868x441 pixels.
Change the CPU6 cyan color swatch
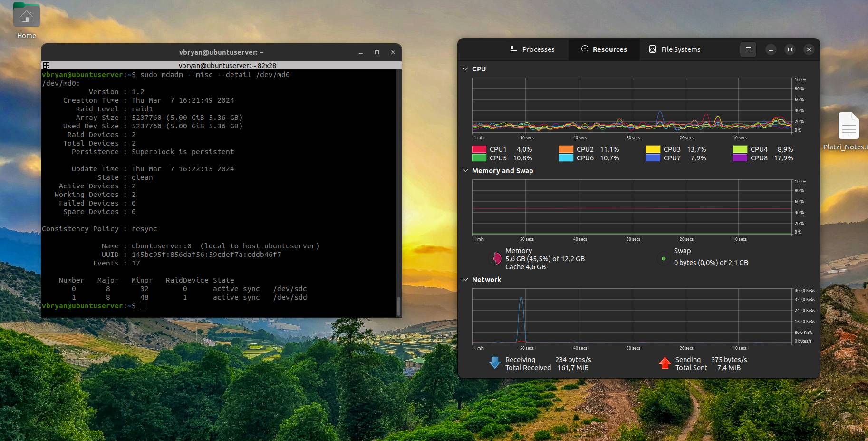[566, 158]
